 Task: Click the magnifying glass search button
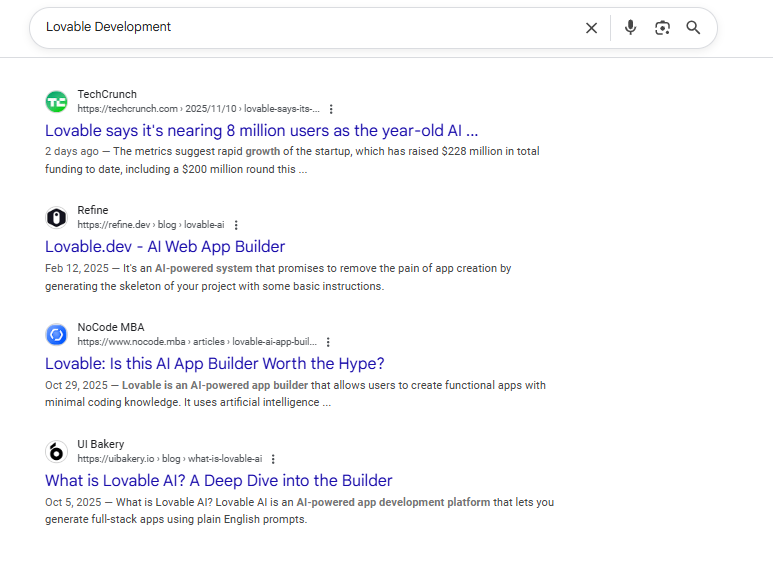coord(693,28)
